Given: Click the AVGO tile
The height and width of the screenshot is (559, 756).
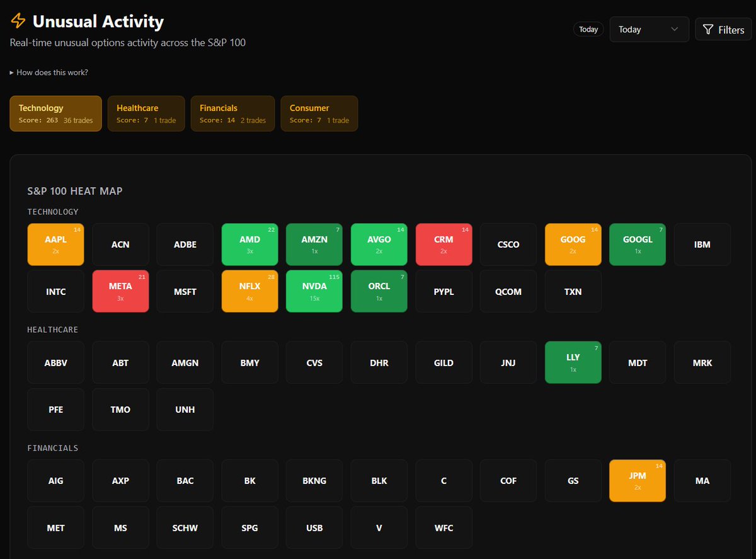Looking at the screenshot, I should 379,245.
